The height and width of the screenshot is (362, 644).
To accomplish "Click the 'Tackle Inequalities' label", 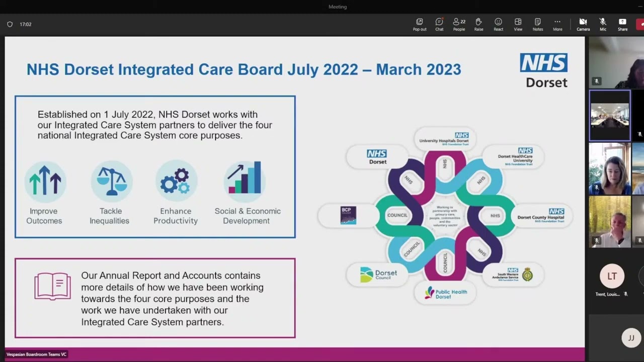I will [x=110, y=216].
